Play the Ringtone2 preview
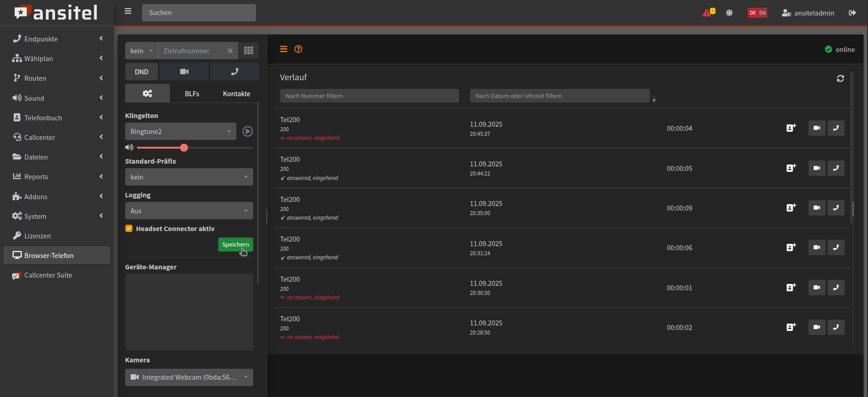This screenshot has height=397, width=868. pos(247,131)
